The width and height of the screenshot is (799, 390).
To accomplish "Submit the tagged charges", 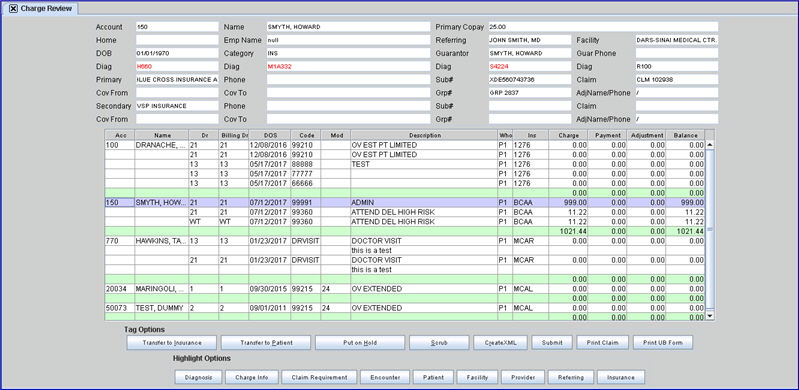I will (552, 343).
